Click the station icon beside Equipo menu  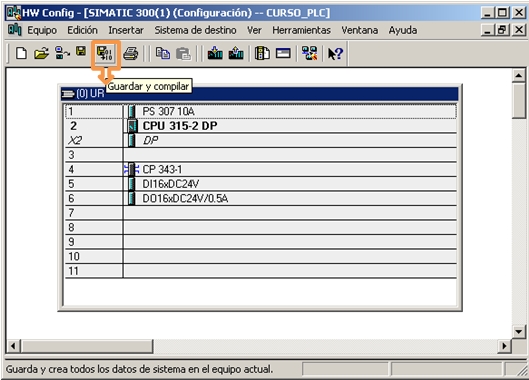[x=15, y=30]
